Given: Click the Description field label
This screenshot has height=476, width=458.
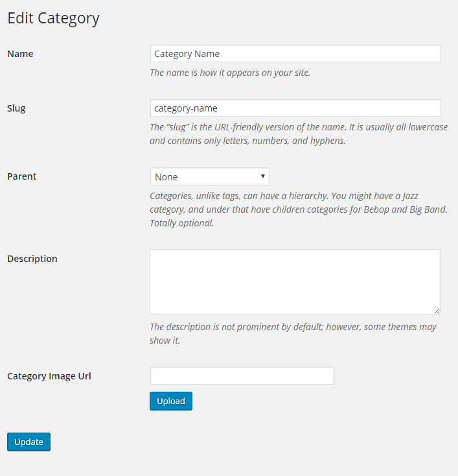Looking at the screenshot, I should [32, 259].
